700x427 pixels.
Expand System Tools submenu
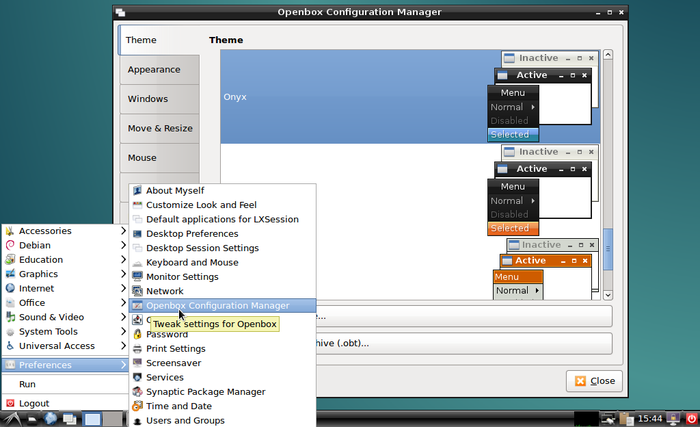click(65, 331)
